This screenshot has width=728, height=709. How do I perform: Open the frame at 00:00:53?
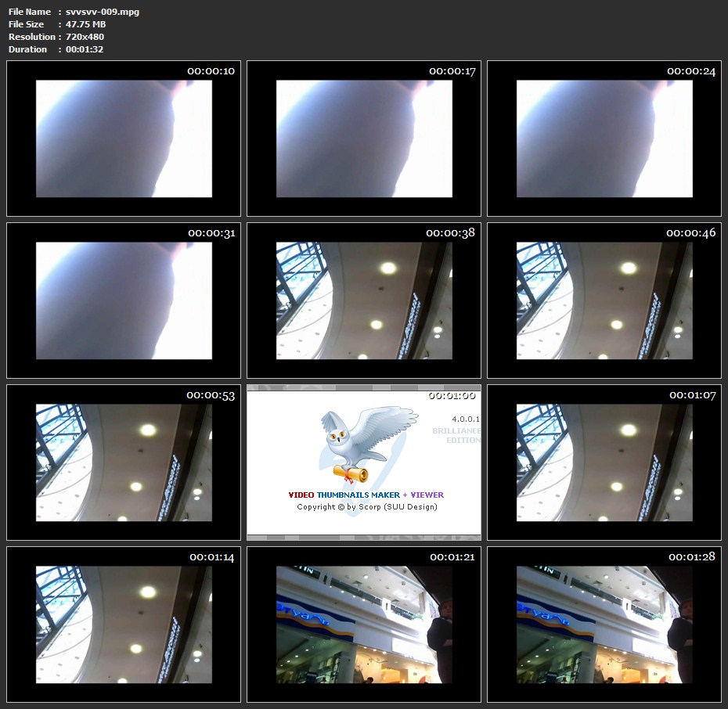tap(124, 462)
